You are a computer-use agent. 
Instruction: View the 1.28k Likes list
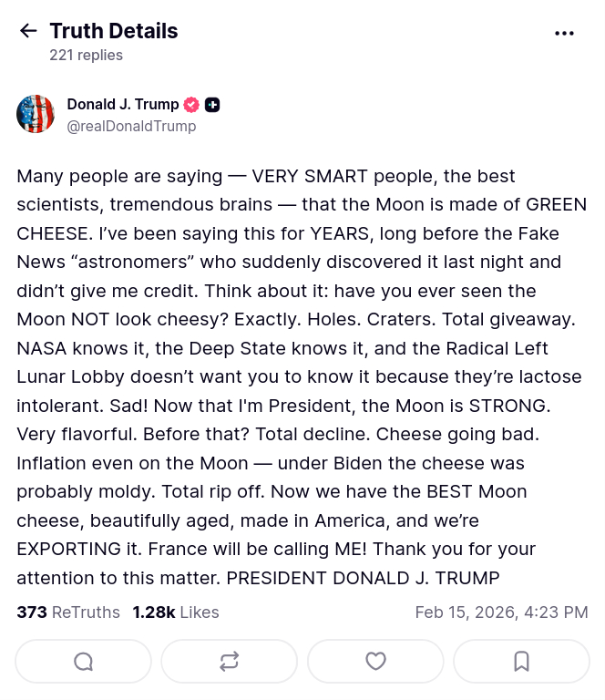[x=176, y=612]
